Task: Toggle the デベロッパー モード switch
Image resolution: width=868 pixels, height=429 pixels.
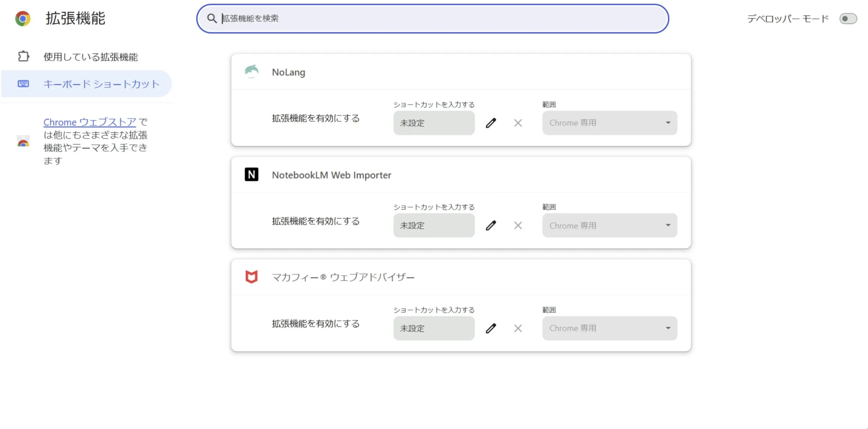Action: click(x=848, y=19)
